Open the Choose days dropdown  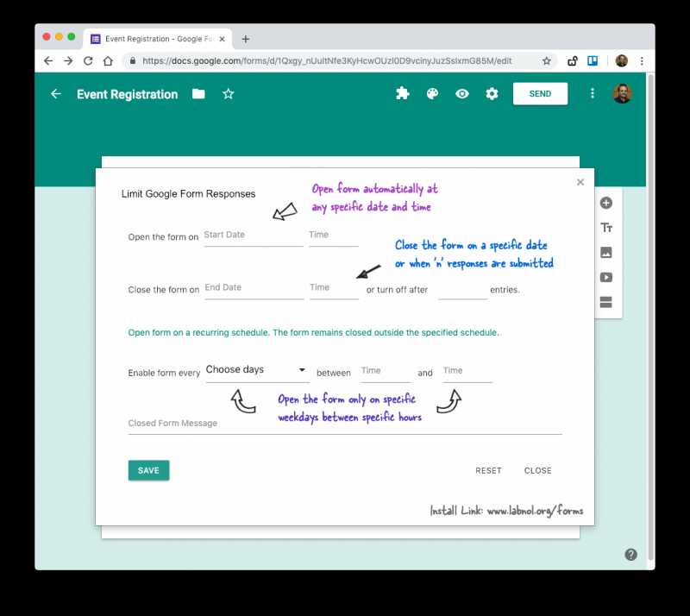[256, 369]
